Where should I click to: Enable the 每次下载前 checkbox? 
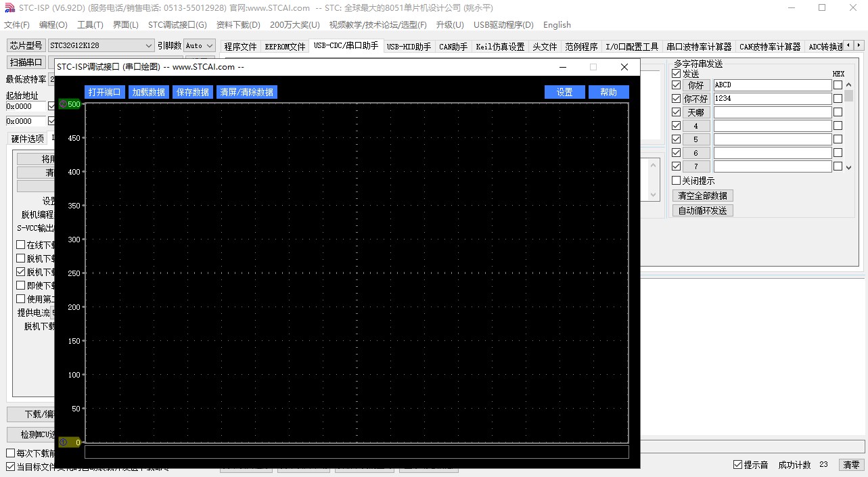click(x=10, y=453)
